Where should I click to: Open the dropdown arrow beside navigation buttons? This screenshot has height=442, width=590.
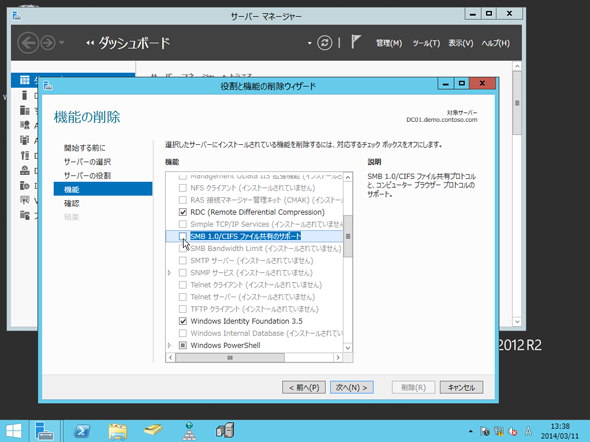(62, 43)
